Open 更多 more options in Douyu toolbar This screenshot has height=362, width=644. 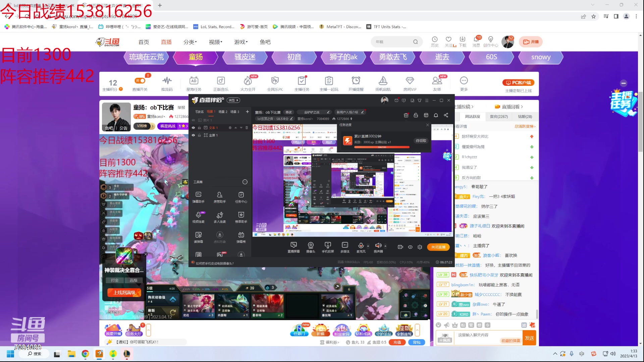click(464, 83)
